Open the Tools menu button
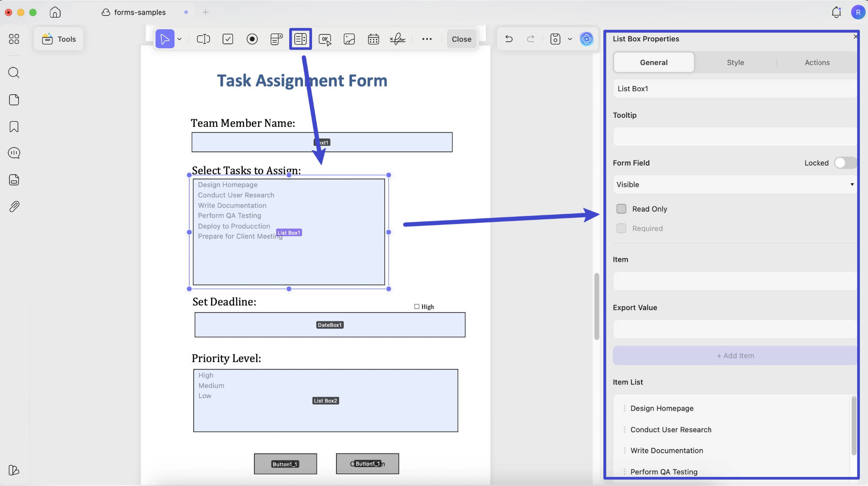The image size is (868, 486). (x=58, y=39)
